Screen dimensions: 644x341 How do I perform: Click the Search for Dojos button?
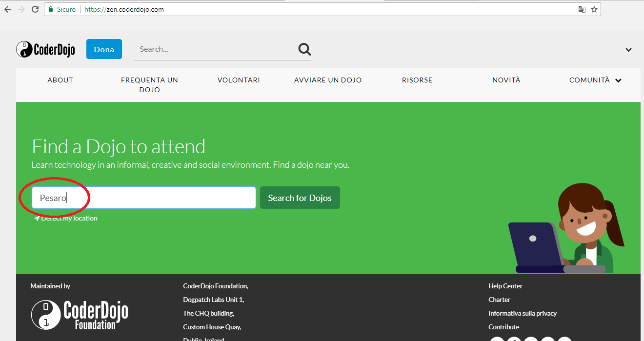[300, 198]
